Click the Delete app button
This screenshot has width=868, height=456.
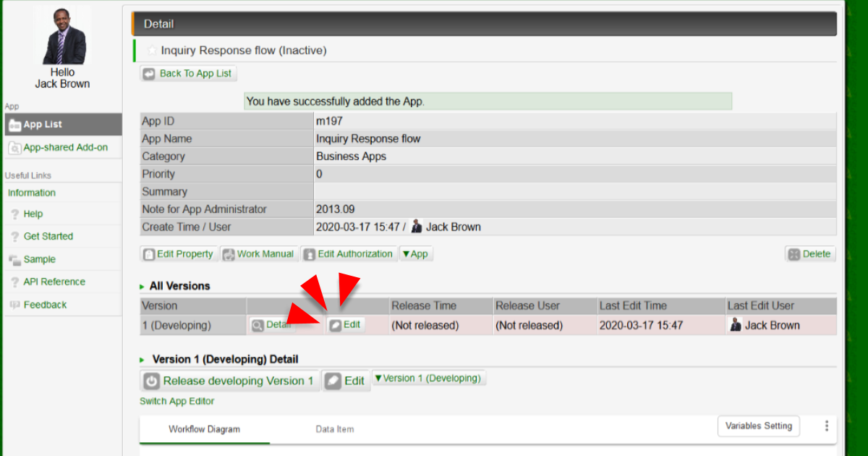tap(810, 254)
